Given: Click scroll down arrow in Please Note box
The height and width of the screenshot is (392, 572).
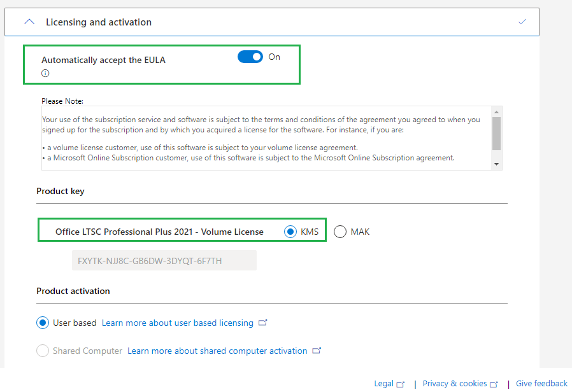Looking at the screenshot, I should [x=496, y=164].
